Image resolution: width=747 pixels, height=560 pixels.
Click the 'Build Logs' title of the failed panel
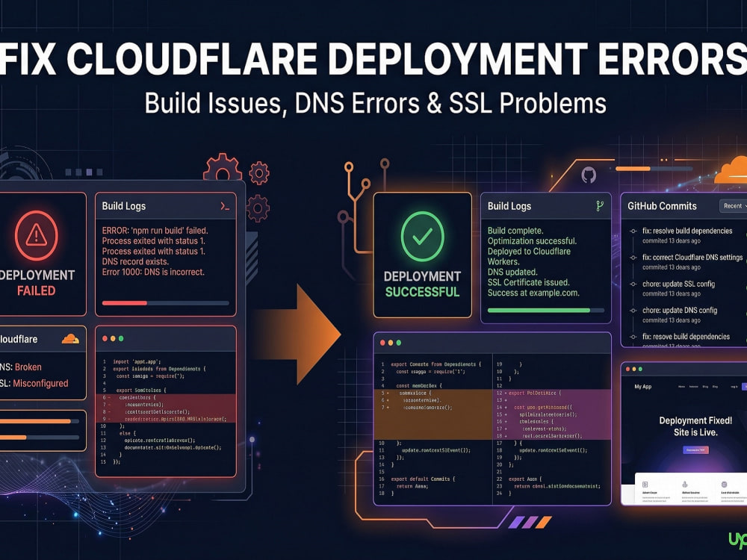click(x=124, y=206)
